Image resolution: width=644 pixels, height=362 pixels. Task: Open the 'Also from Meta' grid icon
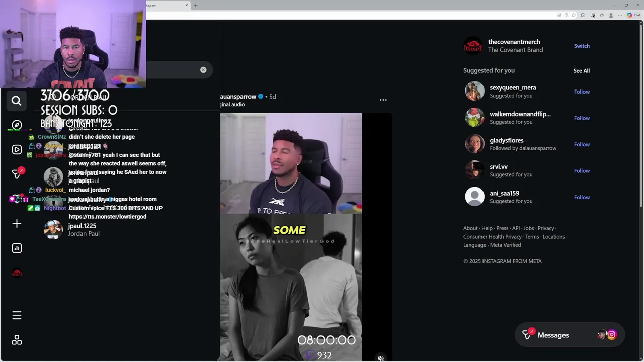[17, 340]
